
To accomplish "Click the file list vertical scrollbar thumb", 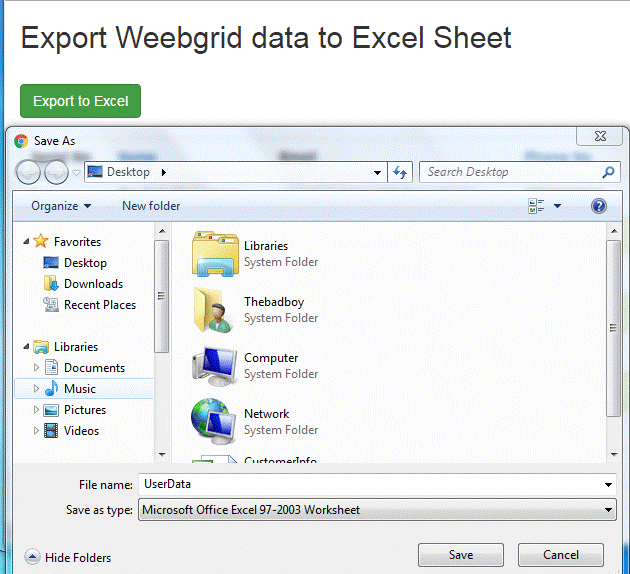I will pos(614,328).
